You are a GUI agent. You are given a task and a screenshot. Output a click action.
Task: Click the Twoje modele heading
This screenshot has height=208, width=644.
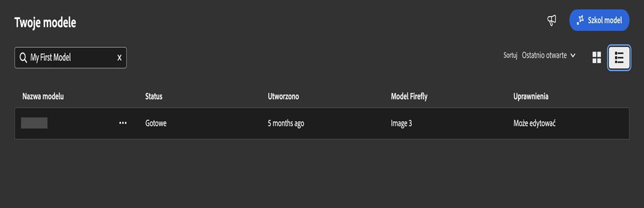tap(45, 23)
